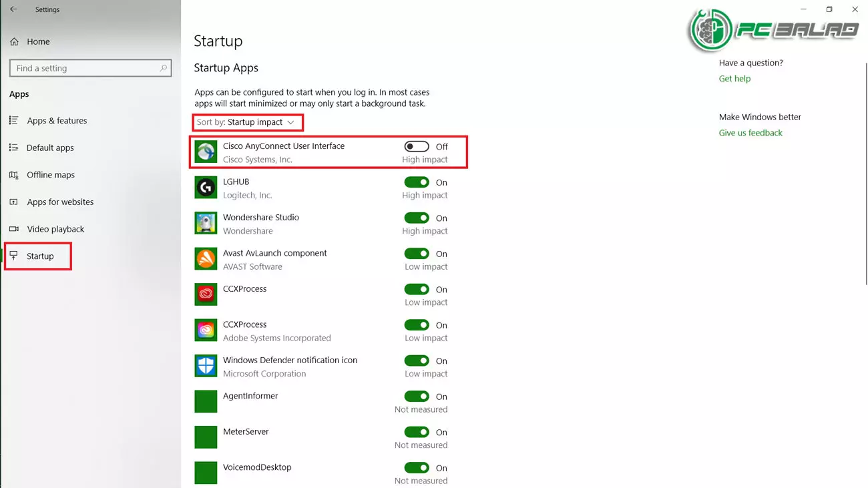868x488 pixels.
Task: Click the back arrow in Settings
Action: pyautogui.click(x=13, y=9)
